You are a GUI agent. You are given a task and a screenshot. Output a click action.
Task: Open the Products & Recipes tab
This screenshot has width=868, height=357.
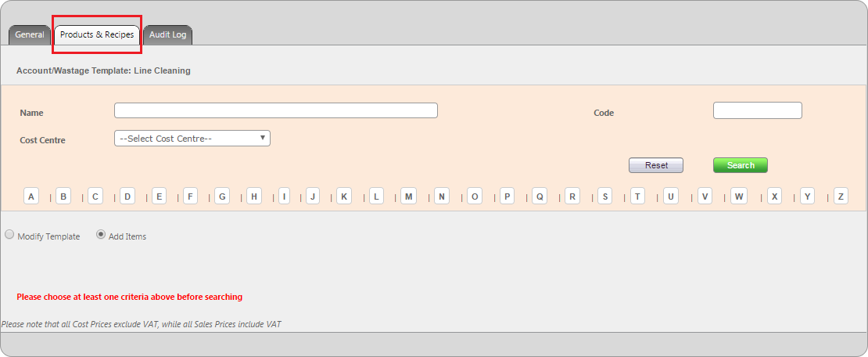[x=97, y=35]
